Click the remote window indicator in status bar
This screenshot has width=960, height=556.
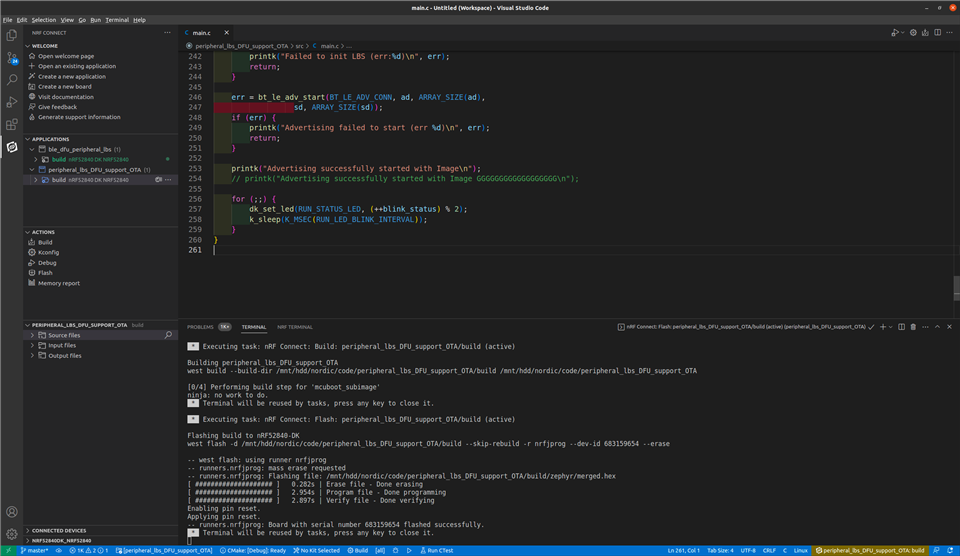coord(8,550)
